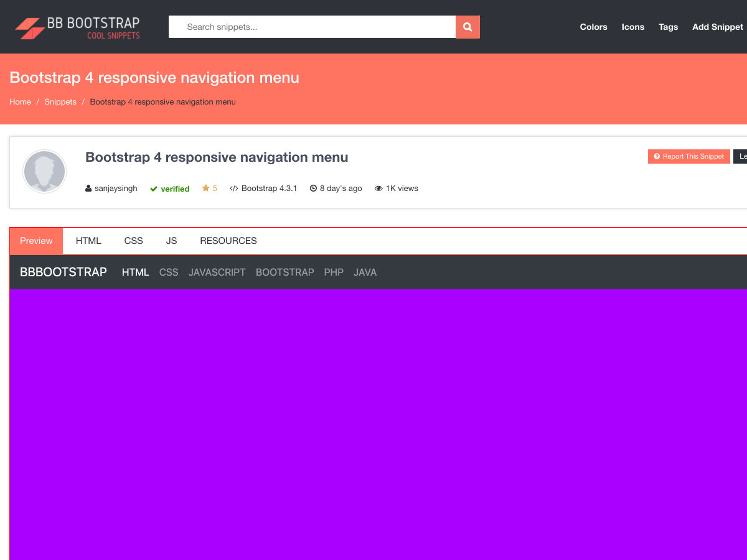Open the RESOURCES tab
747x560 pixels.
[x=228, y=241]
